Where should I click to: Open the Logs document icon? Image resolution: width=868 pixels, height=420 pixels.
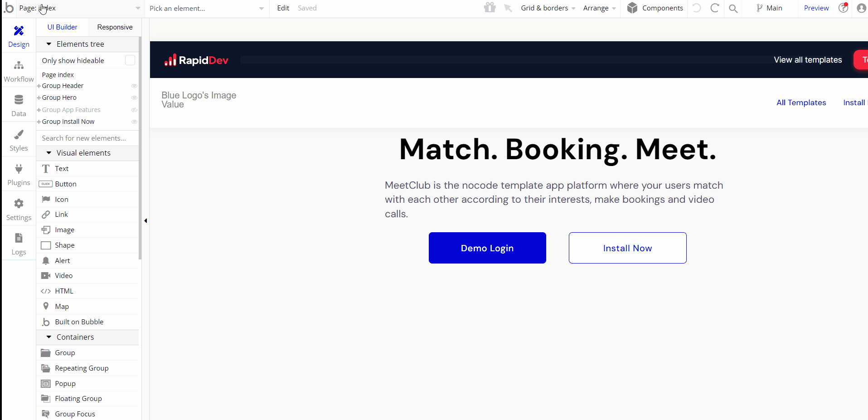[19, 238]
